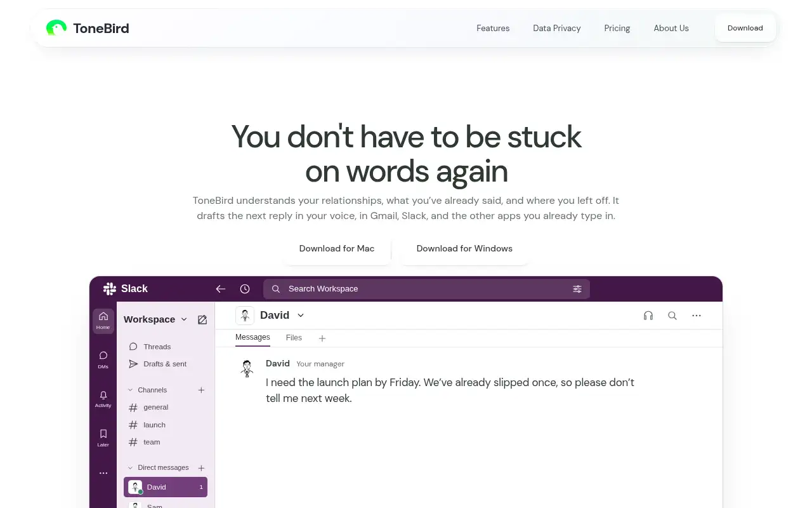Search within the David conversation
The height and width of the screenshot is (508, 812).
pos(672,316)
